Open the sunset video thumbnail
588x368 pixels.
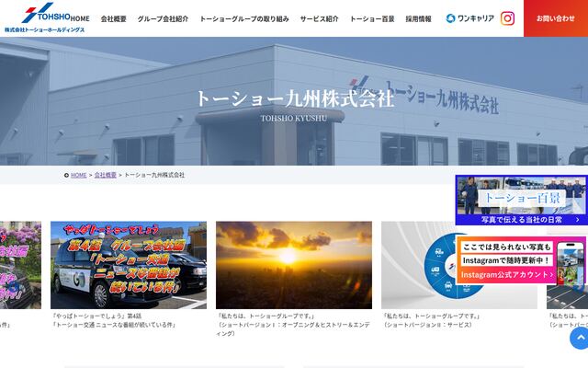click(x=294, y=265)
